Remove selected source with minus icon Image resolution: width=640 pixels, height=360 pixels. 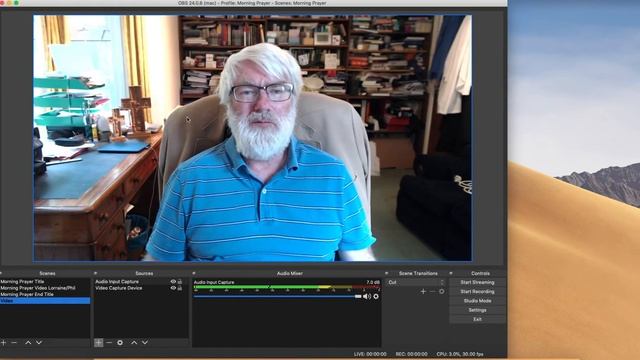pos(109,343)
